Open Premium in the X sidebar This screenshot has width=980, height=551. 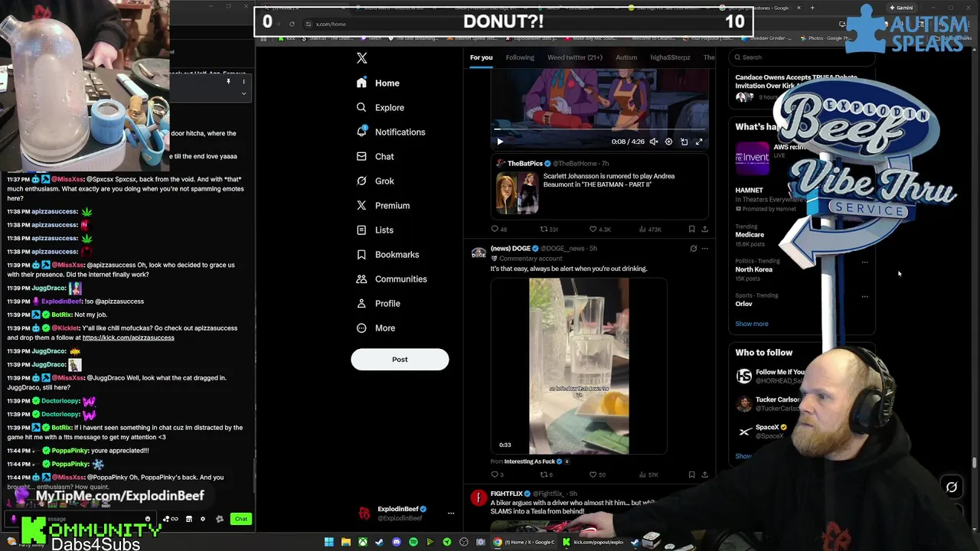click(383, 205)
